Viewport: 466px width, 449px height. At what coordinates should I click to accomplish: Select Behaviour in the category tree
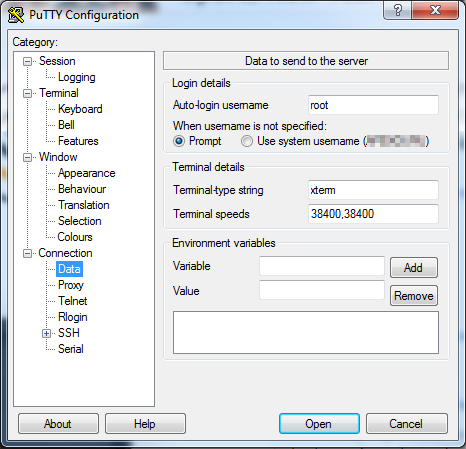pyautogui.click(x=82, y=189)
